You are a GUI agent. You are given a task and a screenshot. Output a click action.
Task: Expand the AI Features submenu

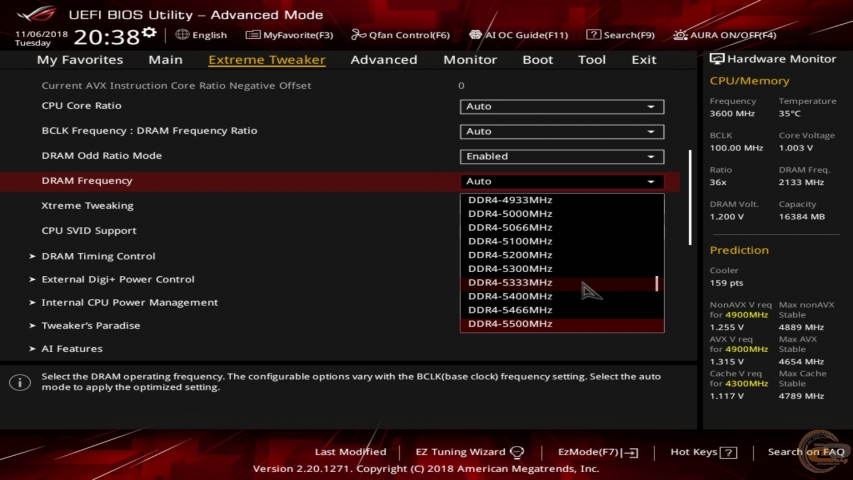72,348
